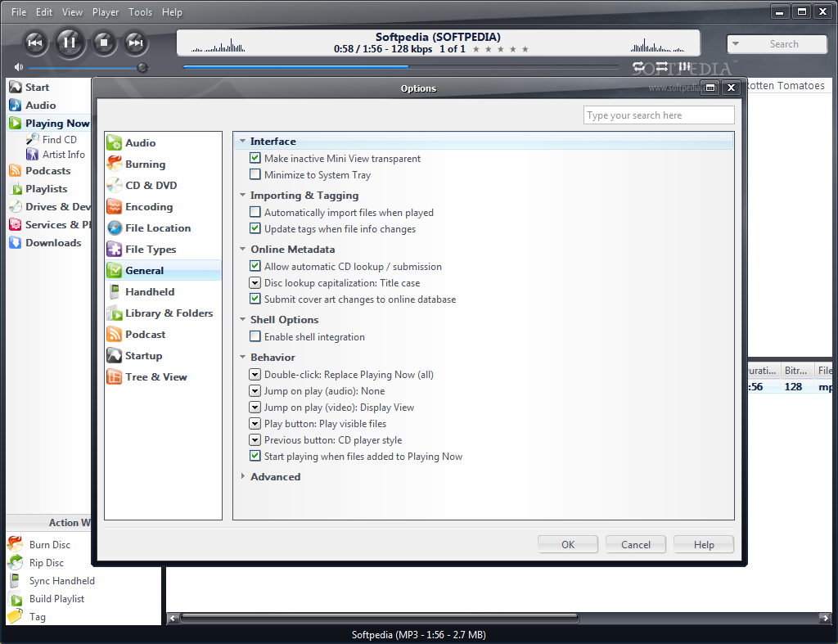This screenshot has width=838, height=644.
Task: Click the Previous track button
Action: click(x=34, y=43)
